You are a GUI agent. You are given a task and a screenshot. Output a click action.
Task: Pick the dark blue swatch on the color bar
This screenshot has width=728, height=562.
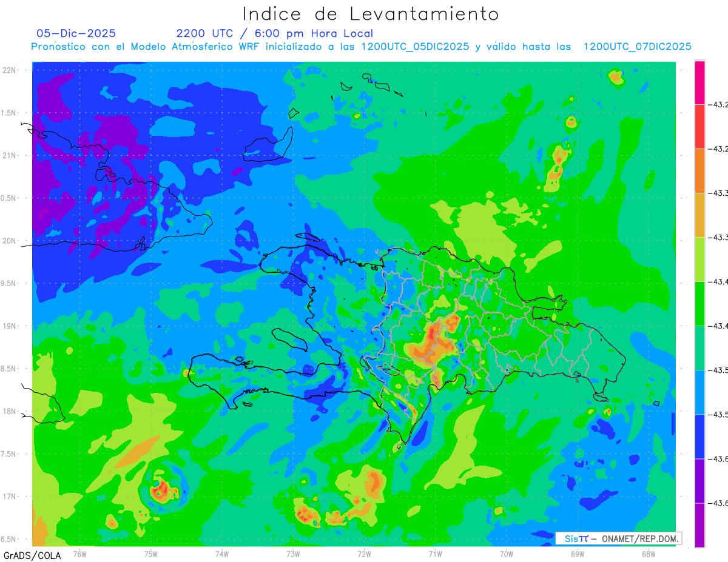point(699,437)
